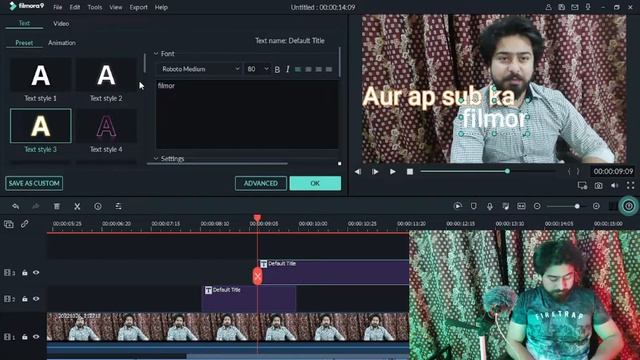Select the Preset tab

coord(24,43)
